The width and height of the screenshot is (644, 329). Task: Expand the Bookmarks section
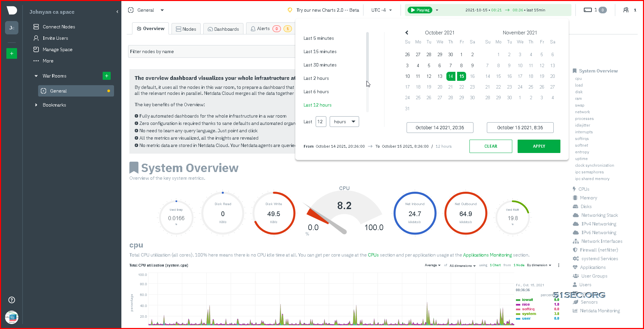coord(36,105)
